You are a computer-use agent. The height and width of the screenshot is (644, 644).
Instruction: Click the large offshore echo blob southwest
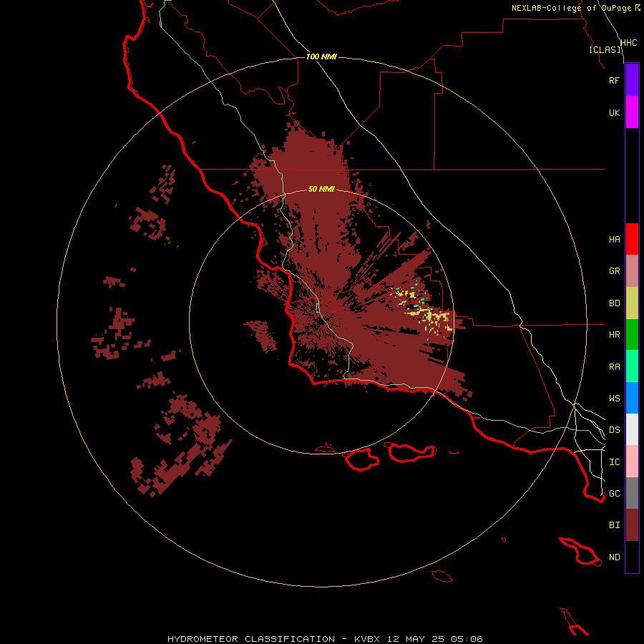(x=181, y=446)
